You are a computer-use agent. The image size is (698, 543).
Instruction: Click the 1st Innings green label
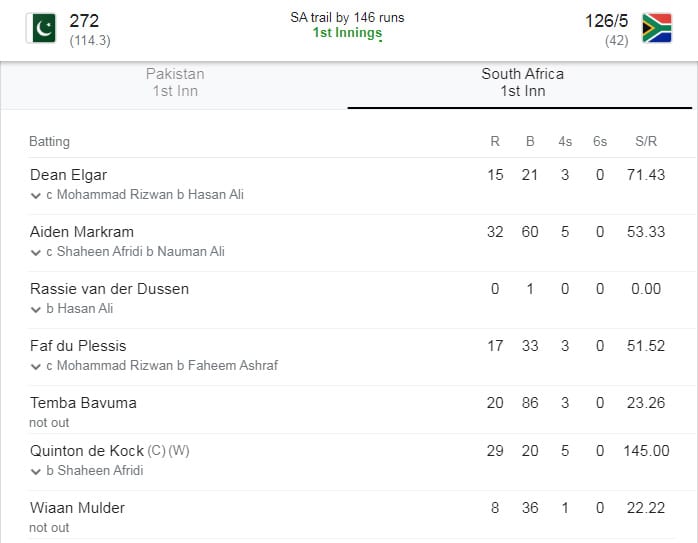tap(347, 32)
